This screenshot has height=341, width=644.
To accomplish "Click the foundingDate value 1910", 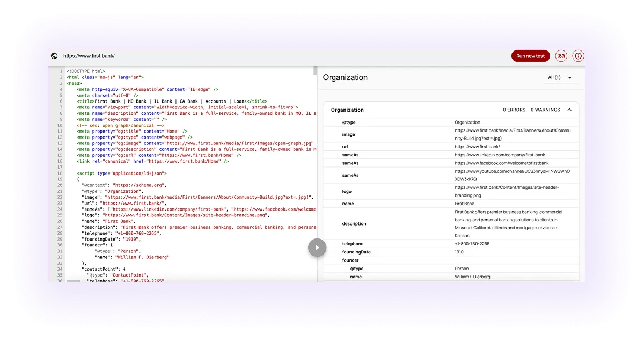I will pyautogui.click(x=459, y=251).
